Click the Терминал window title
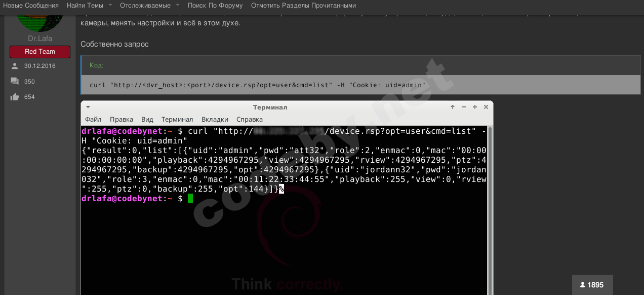644x295 pixels. 270,107
